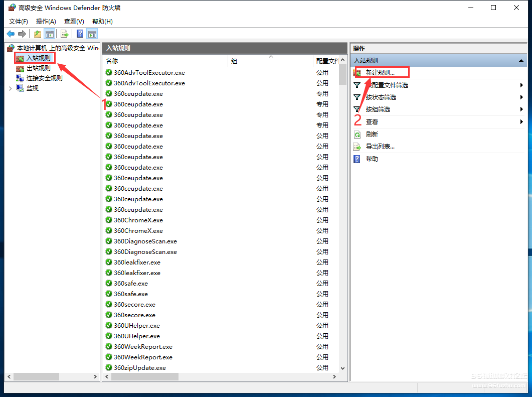Select the second 360secore.exe rule
The image size is (532, 397).
135,315
